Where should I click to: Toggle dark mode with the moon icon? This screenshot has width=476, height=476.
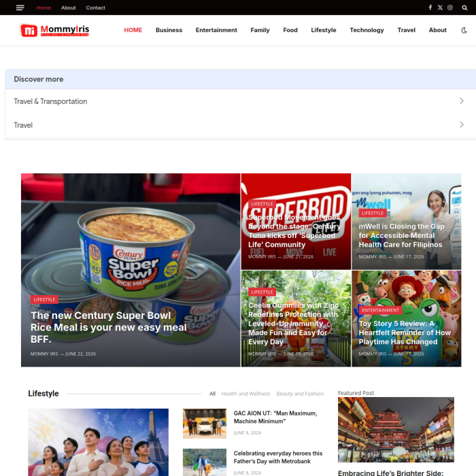click(464, 30)
